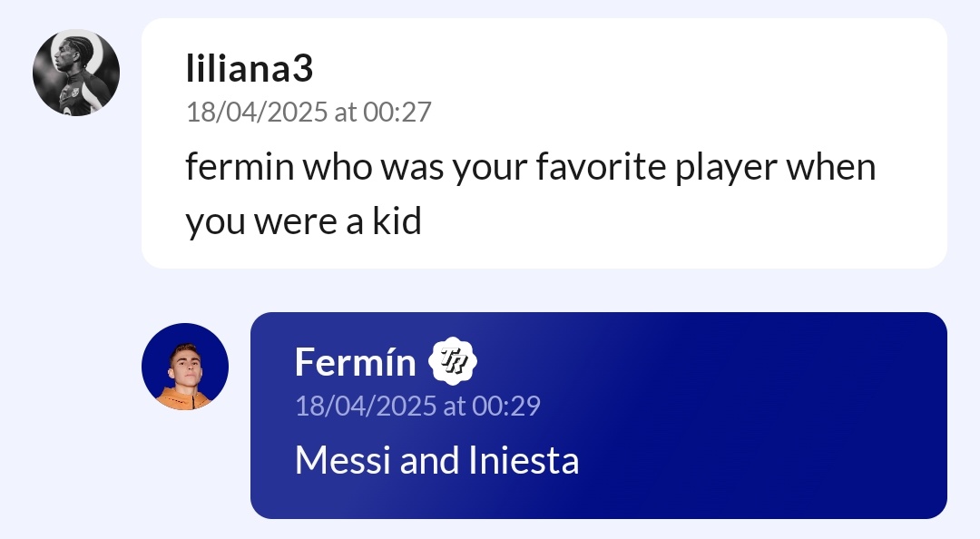This screenshot has height=539, width=980.
Task: Open the liliana3 username link
Action: (250, 69)
